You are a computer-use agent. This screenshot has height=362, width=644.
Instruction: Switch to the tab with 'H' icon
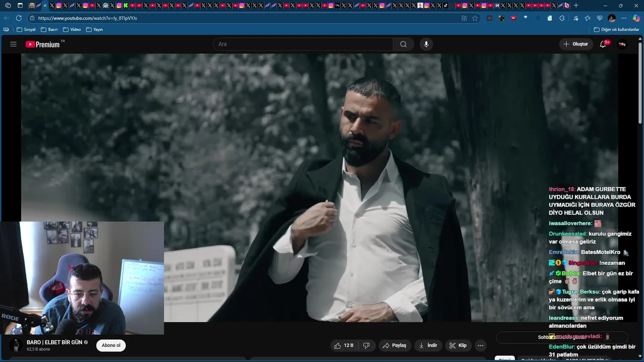pyautogui.click(x=497, y=6)
